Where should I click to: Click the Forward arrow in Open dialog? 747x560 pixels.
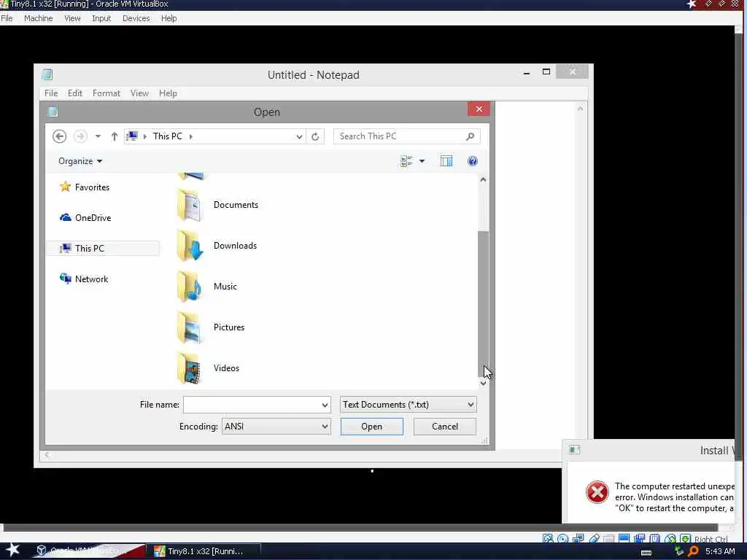tap(80, 136)
